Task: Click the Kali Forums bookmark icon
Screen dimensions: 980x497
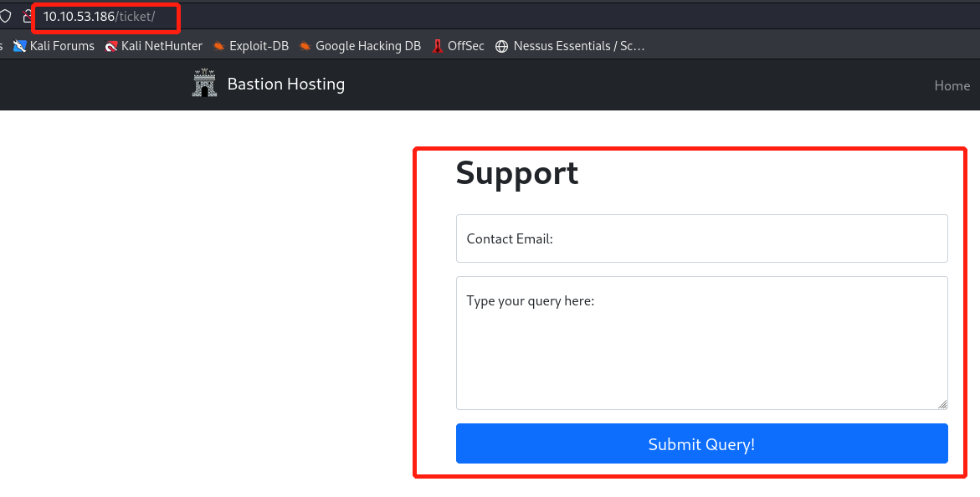Action: click(20, 46)
